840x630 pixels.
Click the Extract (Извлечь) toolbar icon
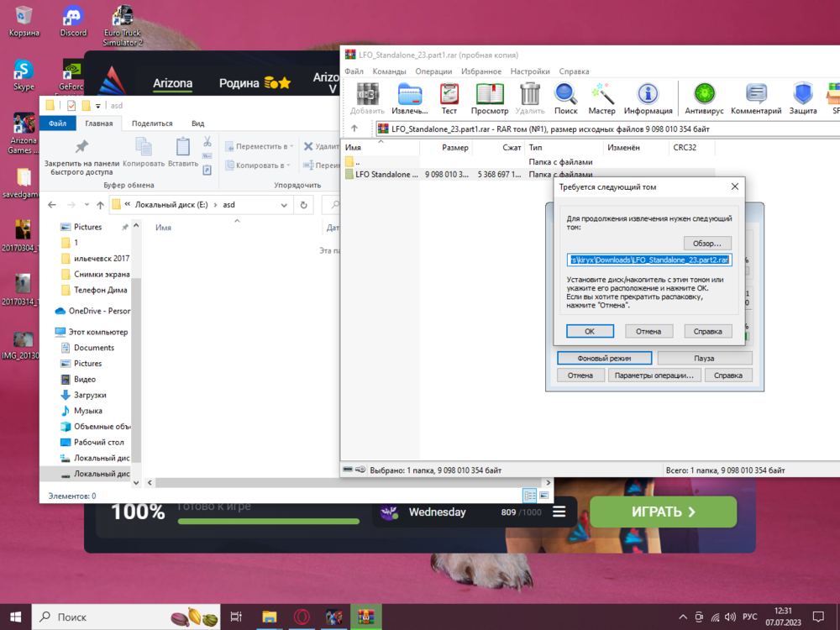point(410,94)
